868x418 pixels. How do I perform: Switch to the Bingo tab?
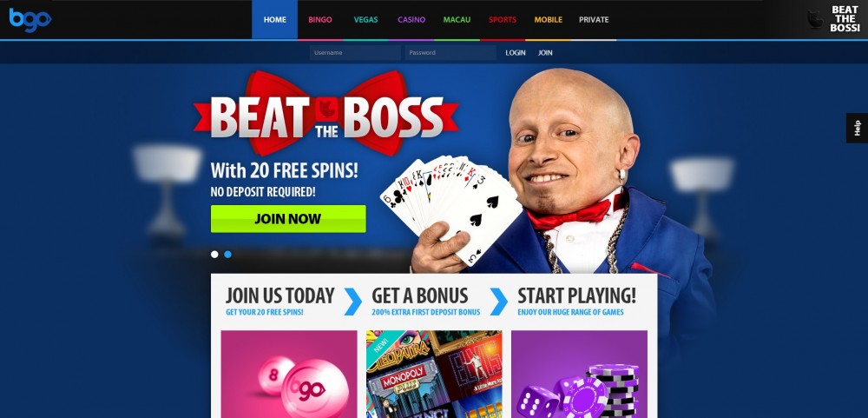(x=320, y=19)
